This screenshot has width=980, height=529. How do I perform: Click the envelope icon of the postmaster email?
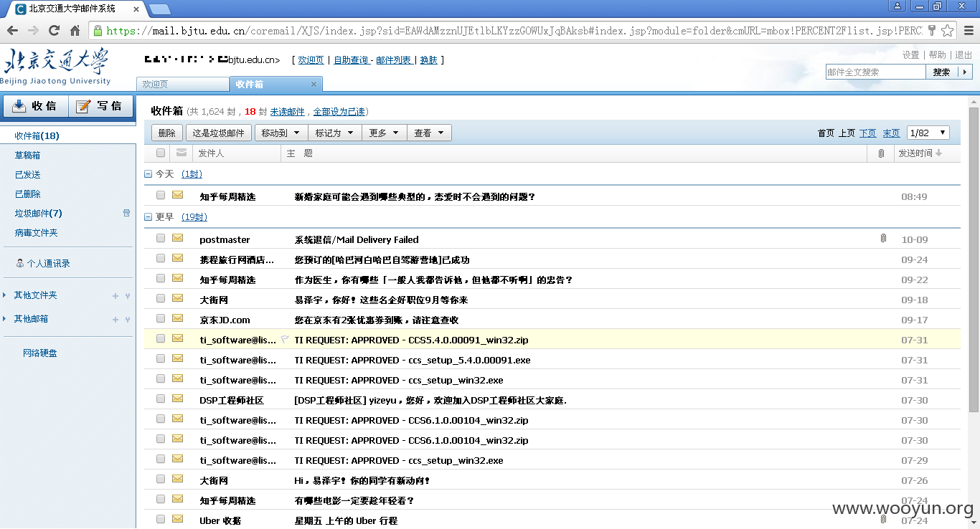click(177, 239)
